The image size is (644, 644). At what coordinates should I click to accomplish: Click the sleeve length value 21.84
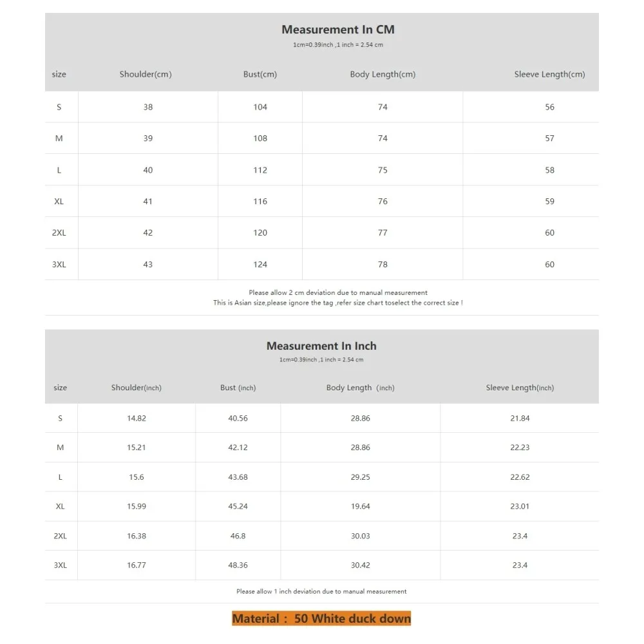520,419
